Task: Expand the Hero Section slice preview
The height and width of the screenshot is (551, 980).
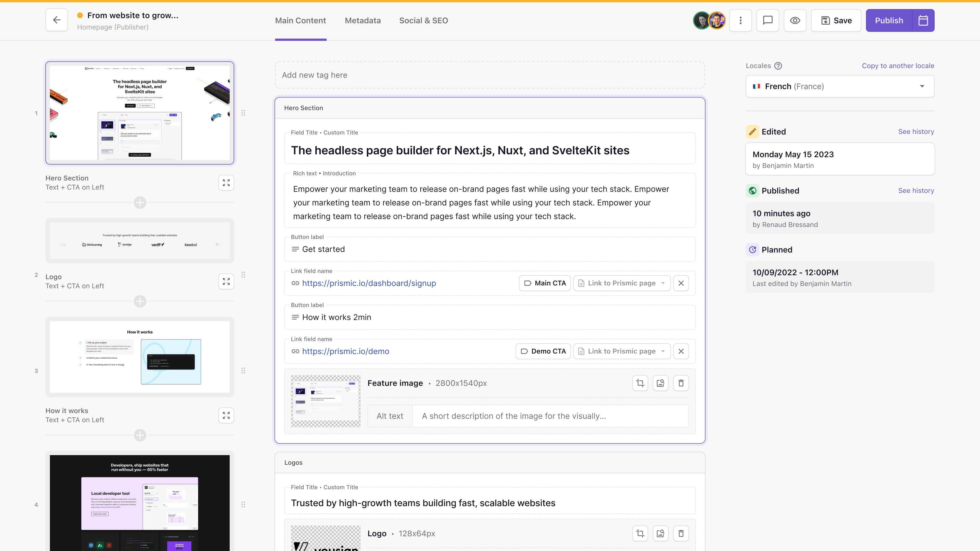Action: click(226, 183)
